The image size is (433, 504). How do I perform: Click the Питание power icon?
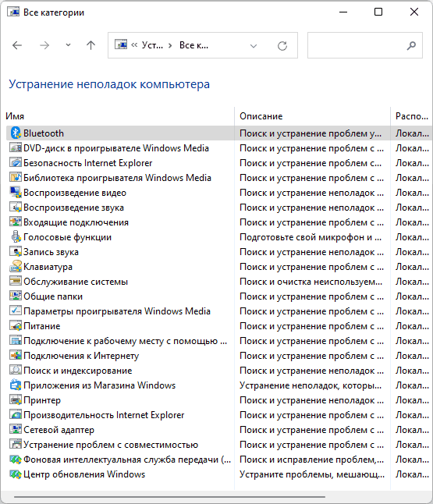click(16, 326)
